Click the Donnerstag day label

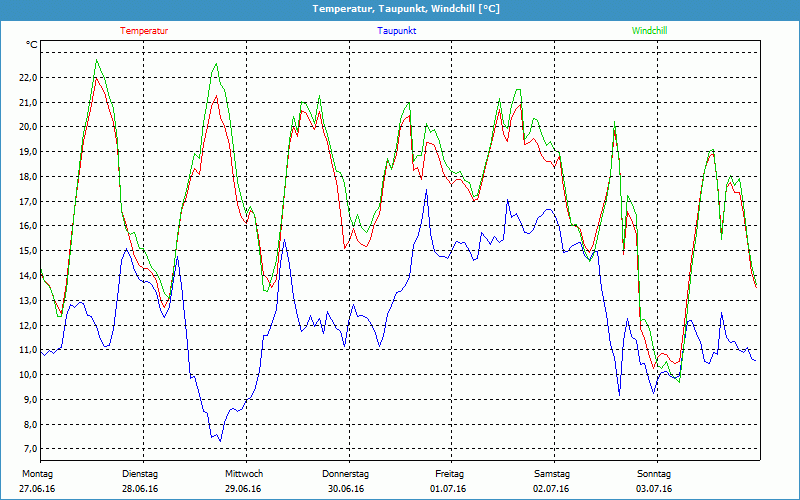(x=345, y=474)
